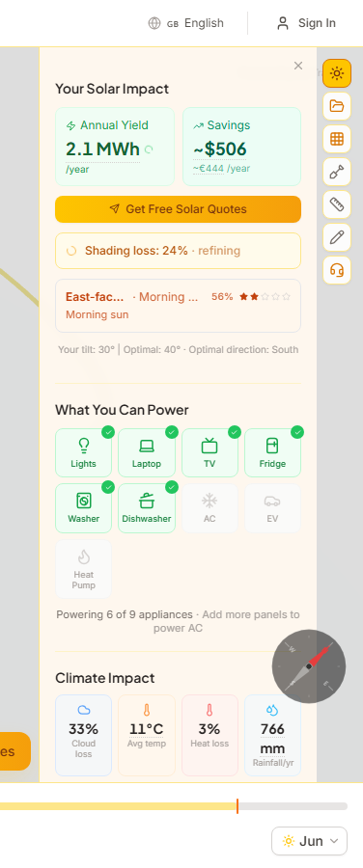The image size is (363, 868).
Task: Enable the AC appliance tile
Action: [209, 508]
